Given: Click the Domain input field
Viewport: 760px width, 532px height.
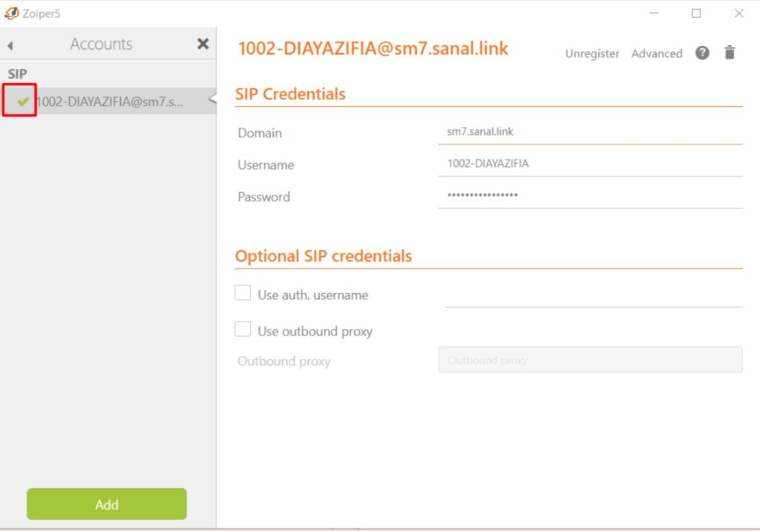Looking at the screenshot, I should (x=590, y=131).
